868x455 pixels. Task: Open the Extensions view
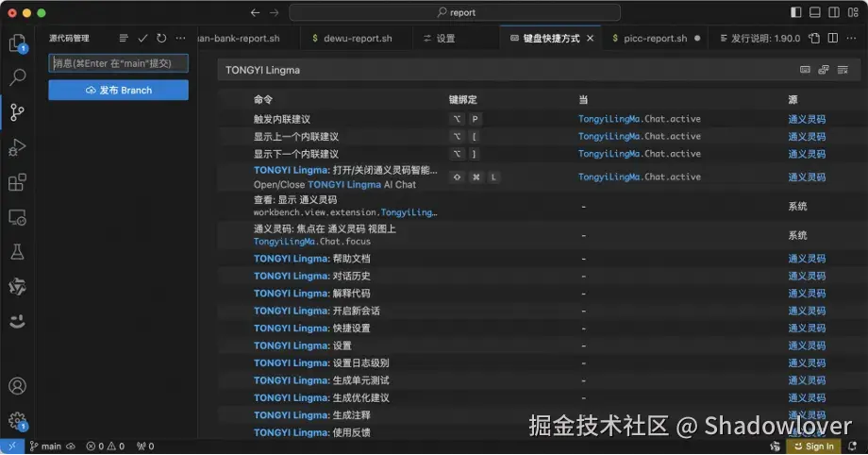17,182
